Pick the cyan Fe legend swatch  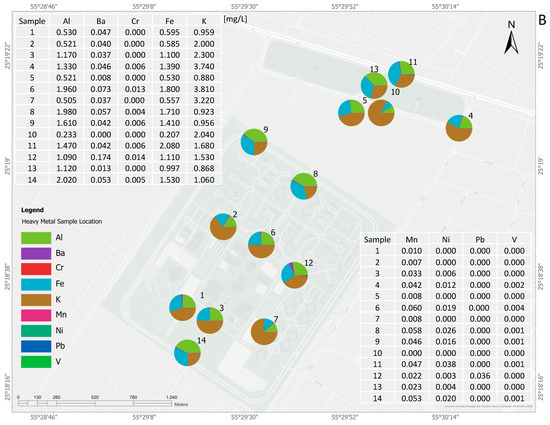pyautogui.click(x=36, y=284)
